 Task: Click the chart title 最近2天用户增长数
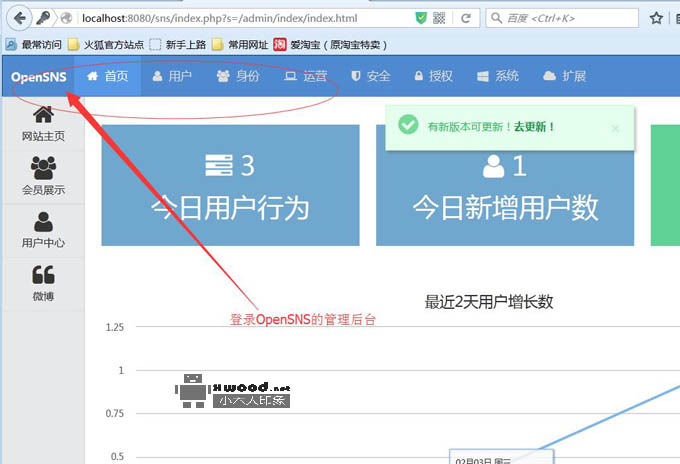point(489,302)
